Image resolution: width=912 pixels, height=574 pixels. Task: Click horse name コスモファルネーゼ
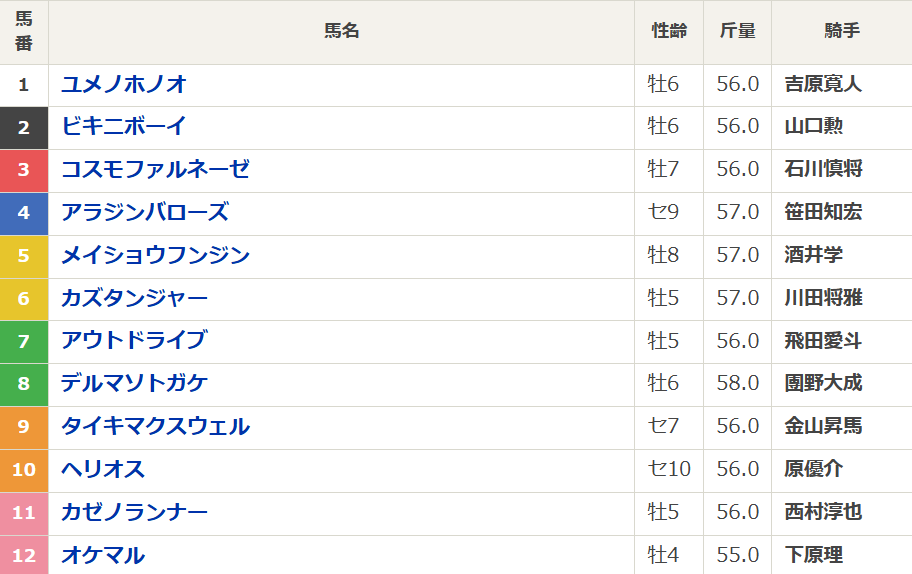[x=155, y=169]
